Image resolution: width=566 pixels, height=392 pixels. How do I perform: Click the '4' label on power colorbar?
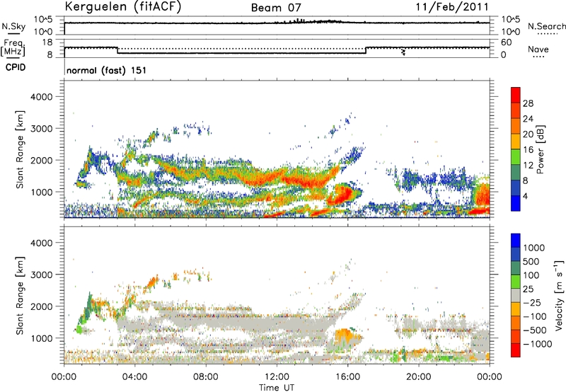[526, 196]
